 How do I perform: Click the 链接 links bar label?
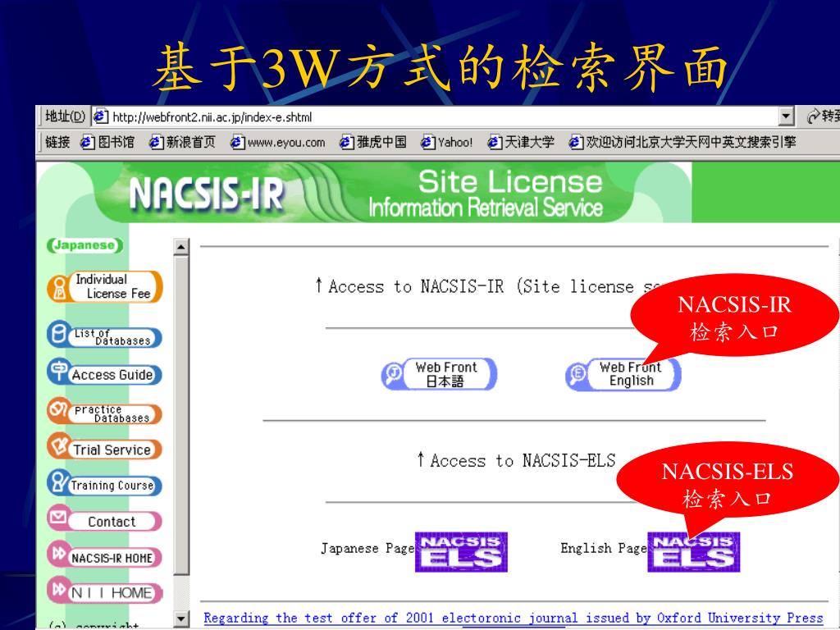coord(57,142)
